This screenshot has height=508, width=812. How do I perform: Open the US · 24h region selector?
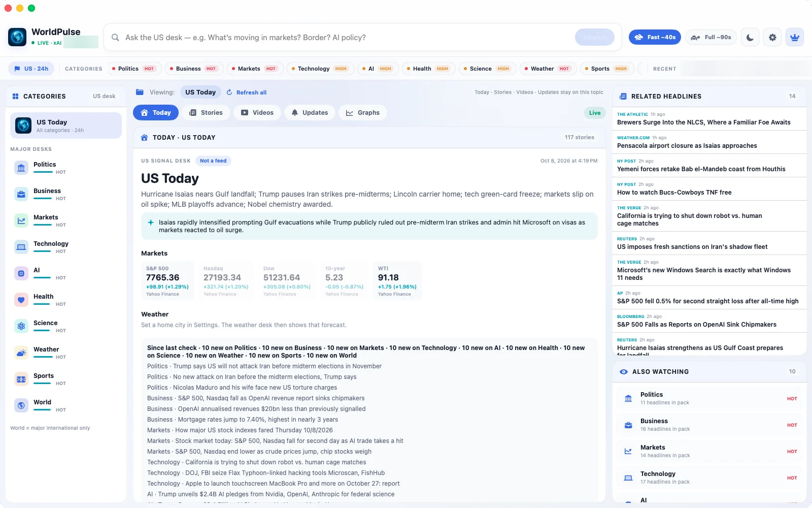click(x=31, y=69)
